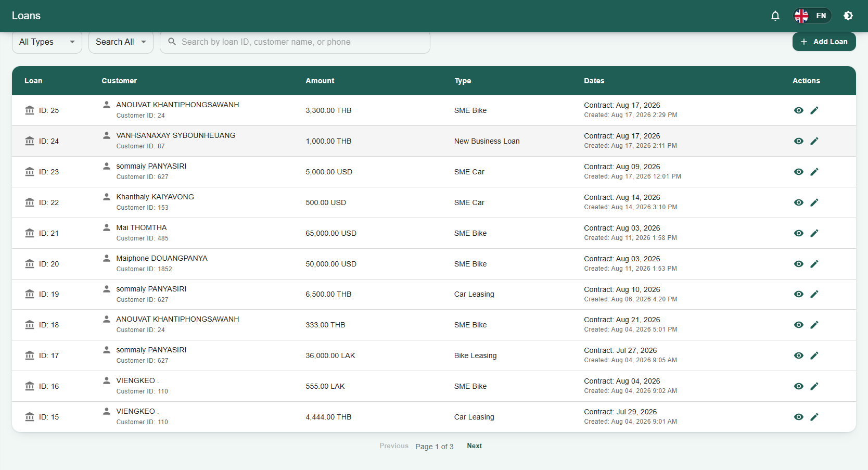View loan ID 18 details
This screenshot has height=470, width=868.
click(x=799, y=325)
